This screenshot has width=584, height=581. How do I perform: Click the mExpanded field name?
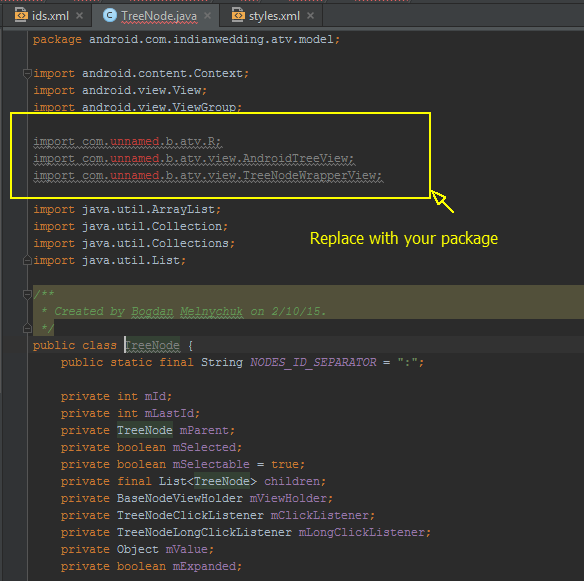tap(204, 566)
